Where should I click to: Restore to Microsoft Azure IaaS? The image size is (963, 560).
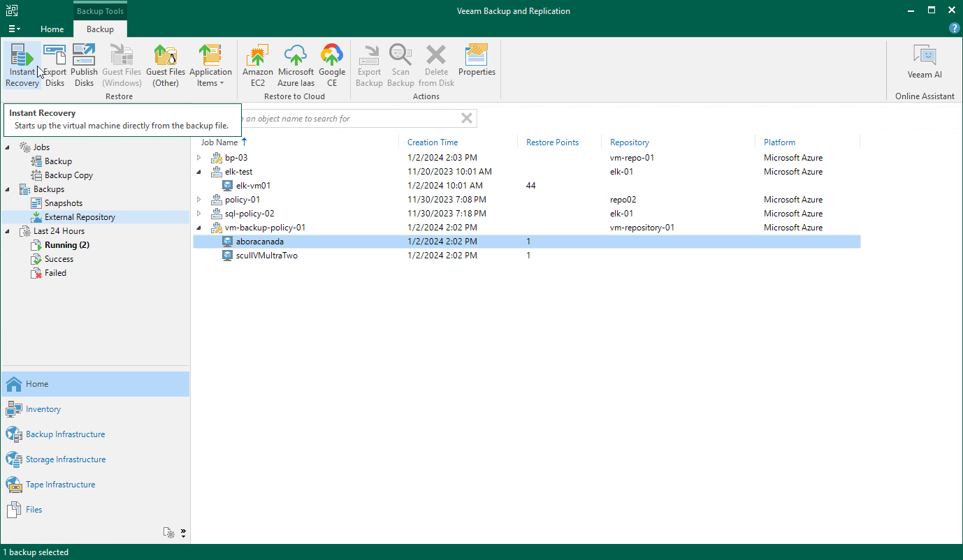(x=296, y=66)
